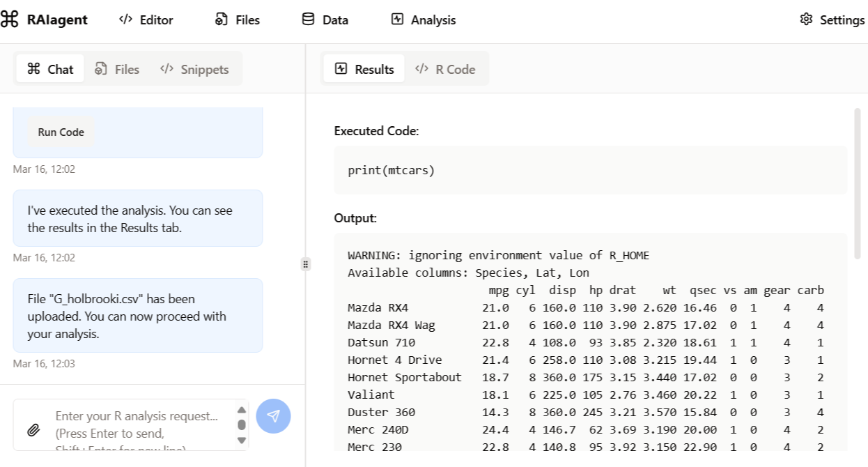Click the Duster 360 row
Image resolution: width=868 pixels, height=467 pixels.
coord(586,412)
